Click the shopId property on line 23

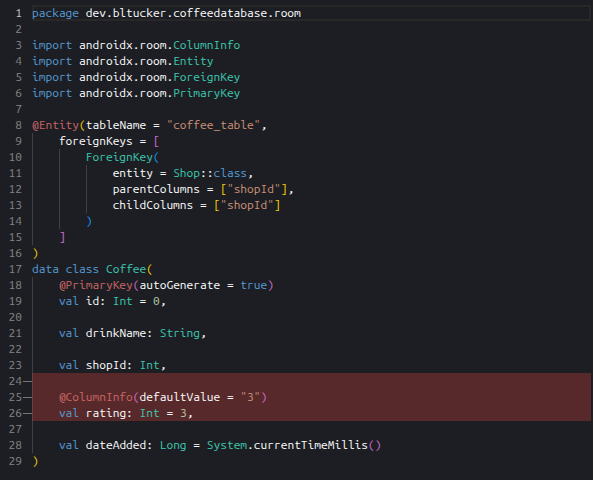pyautogui.click(x=106, y=365)
